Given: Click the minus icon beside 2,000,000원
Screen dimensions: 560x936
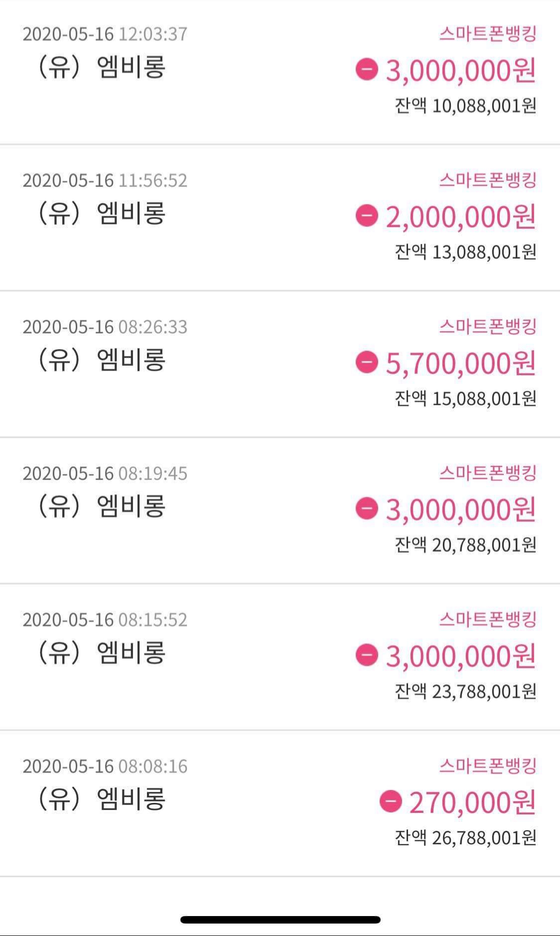Looking at the screenshot, I should tap(367, 216).
